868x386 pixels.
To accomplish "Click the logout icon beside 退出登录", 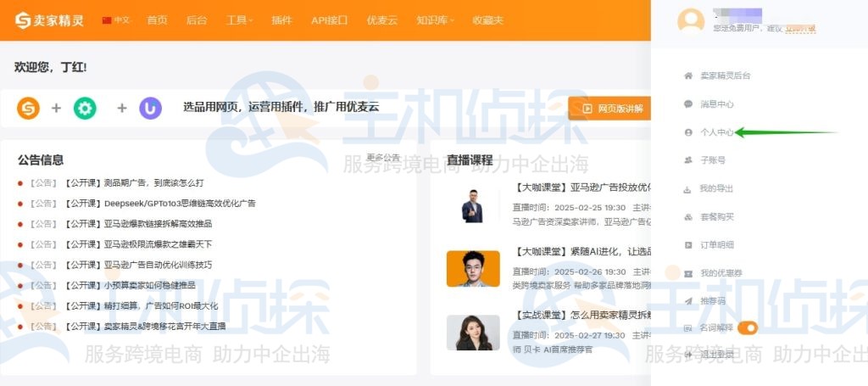I will coord(688,355).
